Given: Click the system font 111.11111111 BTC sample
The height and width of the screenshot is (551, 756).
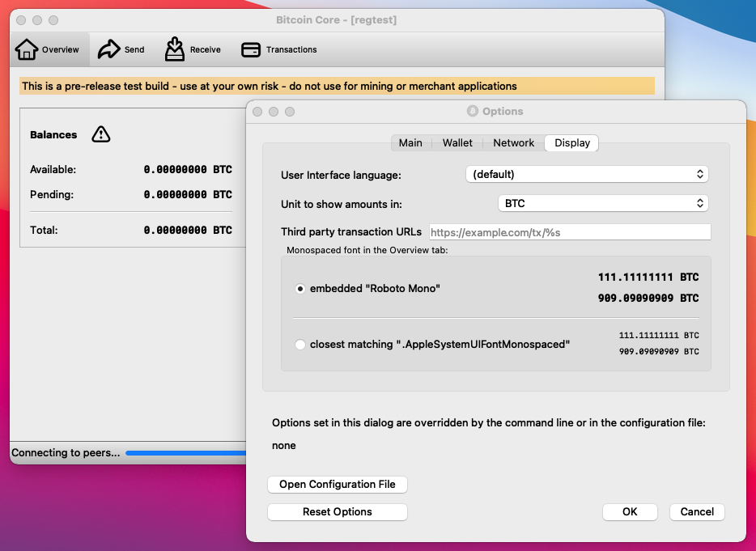Looking at the screenshot, I should 659,336.
